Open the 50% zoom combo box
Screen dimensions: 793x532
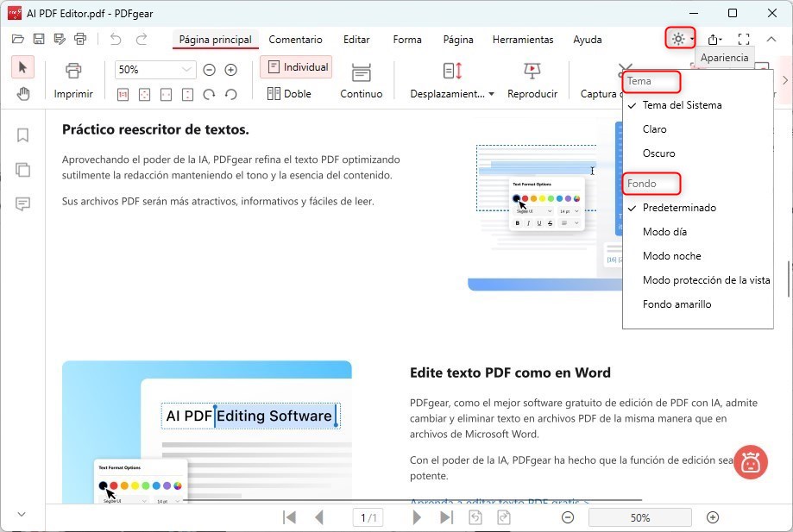click(x=155, y=70)
